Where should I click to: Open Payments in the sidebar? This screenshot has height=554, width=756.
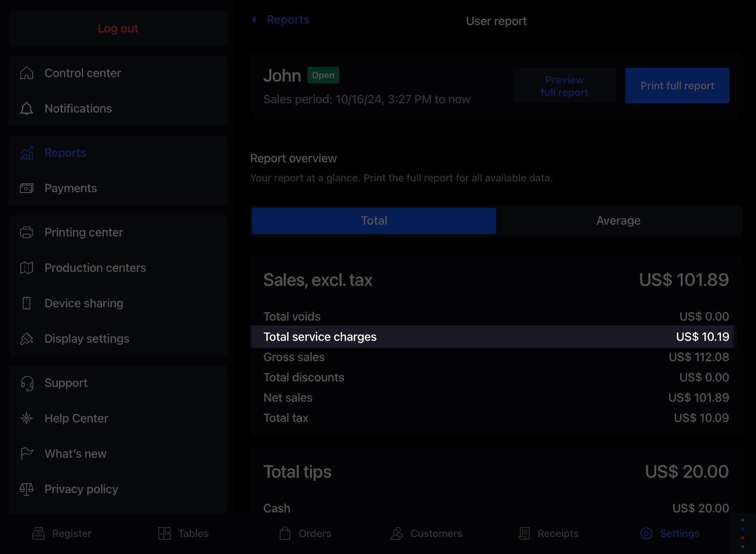click(70, 188)
